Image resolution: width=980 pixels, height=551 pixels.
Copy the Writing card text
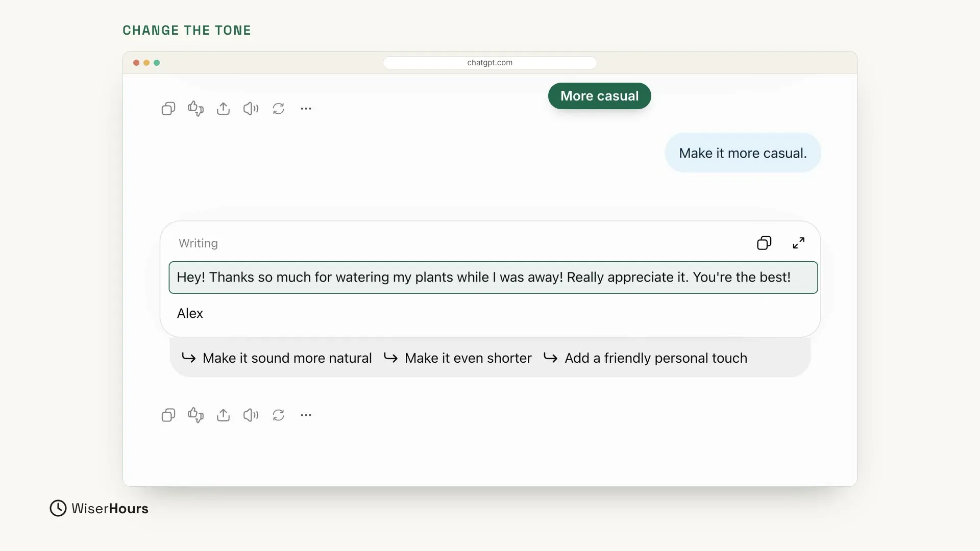click(x=764, y=243)
